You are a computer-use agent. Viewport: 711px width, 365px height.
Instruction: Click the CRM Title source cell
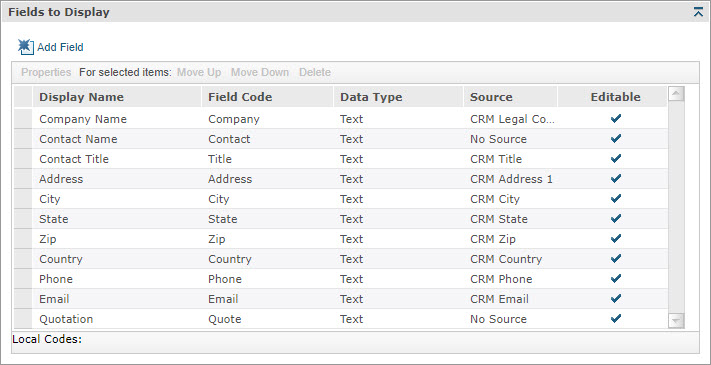pyautogui.click(x=510, y=159)
